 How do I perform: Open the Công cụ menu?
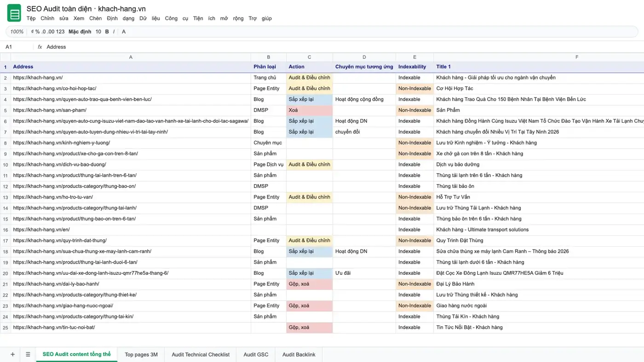(x=177, y=18)
